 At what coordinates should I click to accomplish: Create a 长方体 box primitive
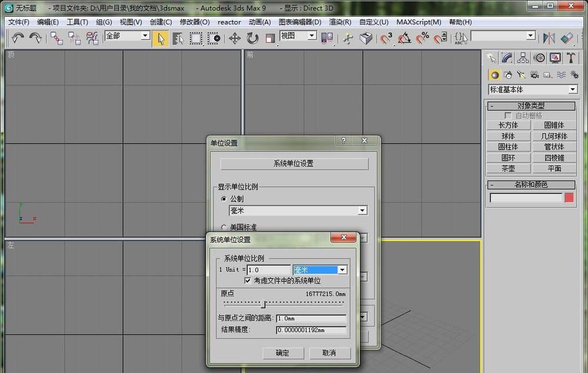click(508, 125)
